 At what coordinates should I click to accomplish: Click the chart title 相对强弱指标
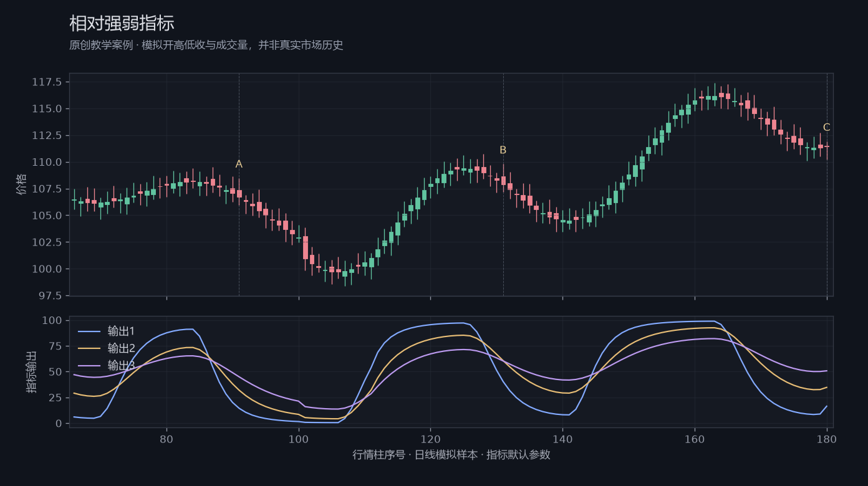tap(122, 24)
